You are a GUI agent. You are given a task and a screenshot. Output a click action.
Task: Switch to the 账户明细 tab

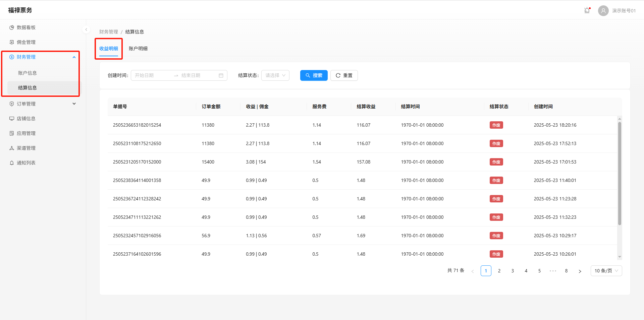[x=138, y=49]
